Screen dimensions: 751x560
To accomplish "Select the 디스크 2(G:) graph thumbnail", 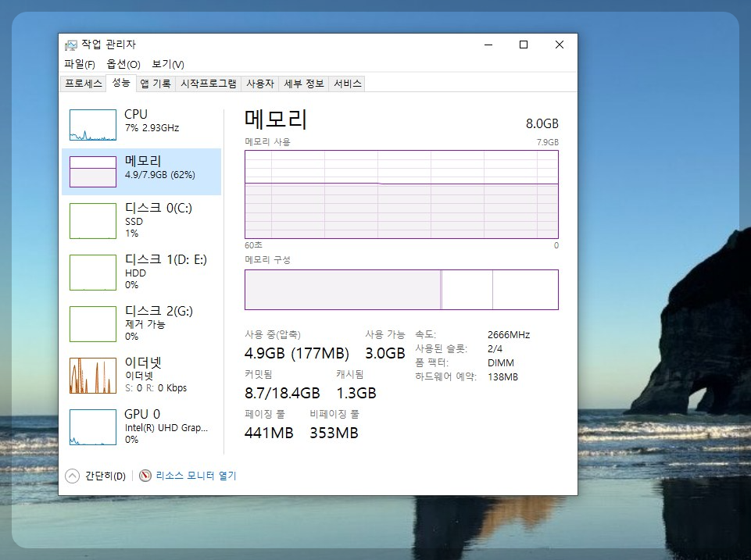I will point(93,324).
